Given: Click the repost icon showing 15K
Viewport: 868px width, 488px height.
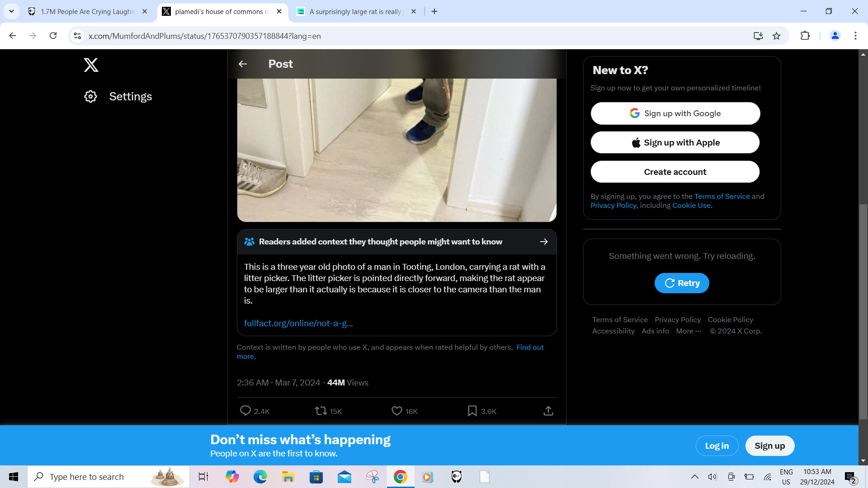Looking at the screenshot, I should point(321,411).
